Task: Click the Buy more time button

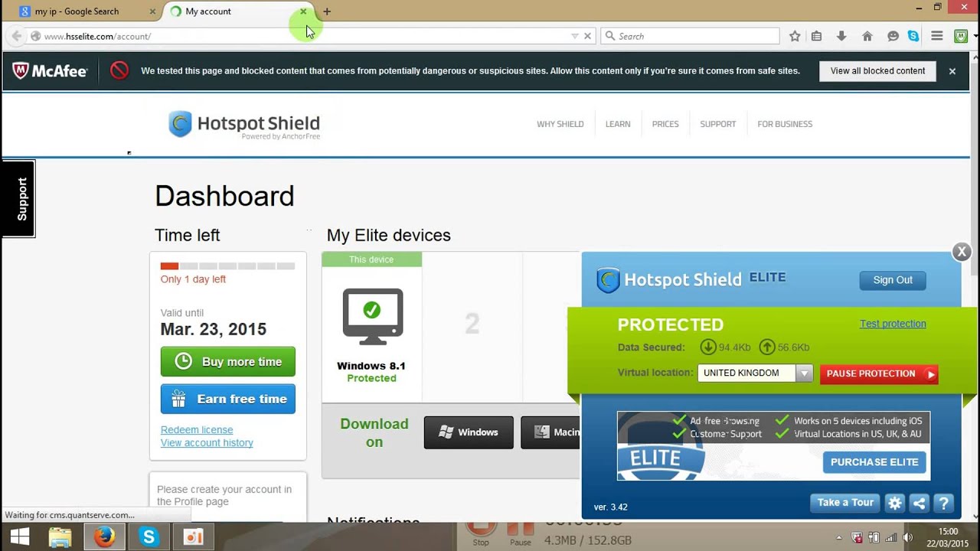Action: [227, 362]
